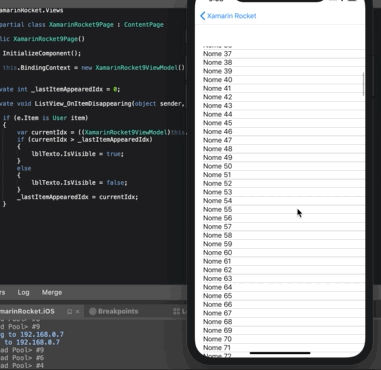Click the 'if (e.Item is User item)' line

coord(45,118)
